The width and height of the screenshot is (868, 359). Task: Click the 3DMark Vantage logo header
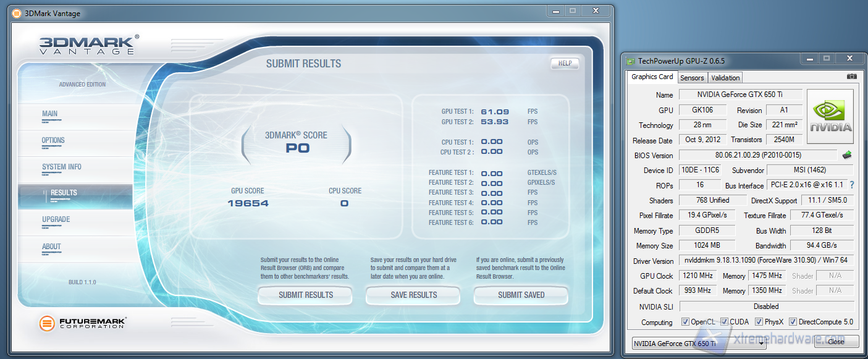point(86,45)
